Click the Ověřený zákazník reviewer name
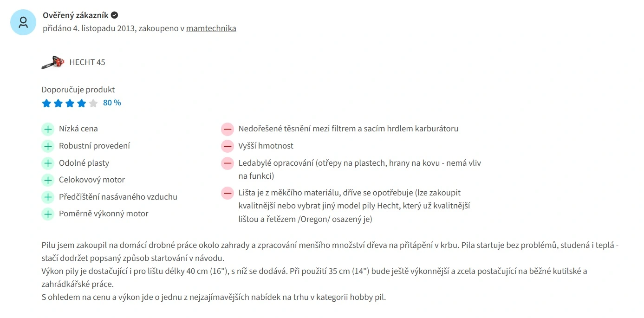 (75, 15)
